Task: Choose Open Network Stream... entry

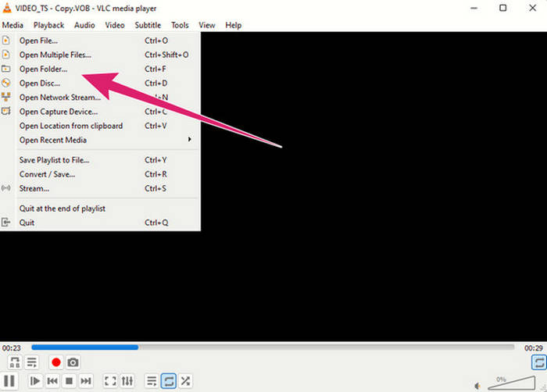Action: pos(101,98)
